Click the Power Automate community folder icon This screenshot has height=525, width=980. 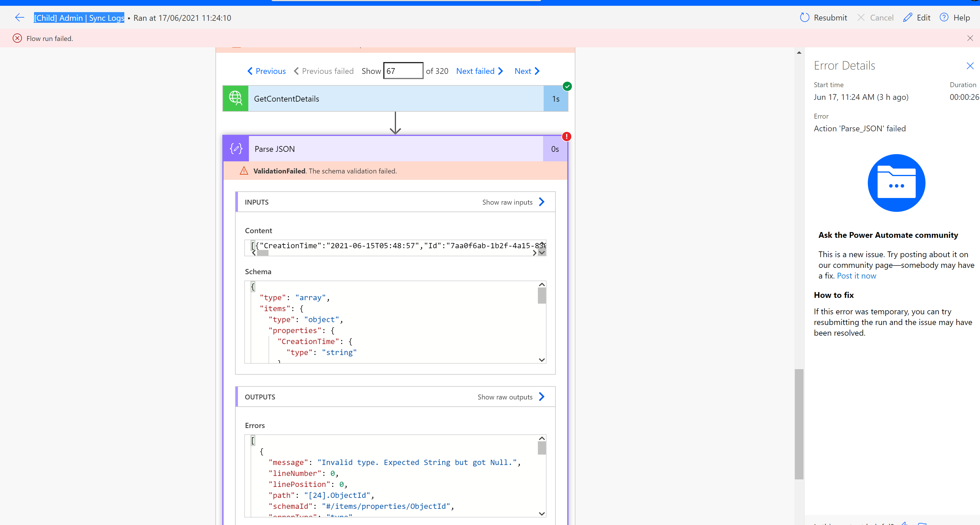(x=896, y=183)
